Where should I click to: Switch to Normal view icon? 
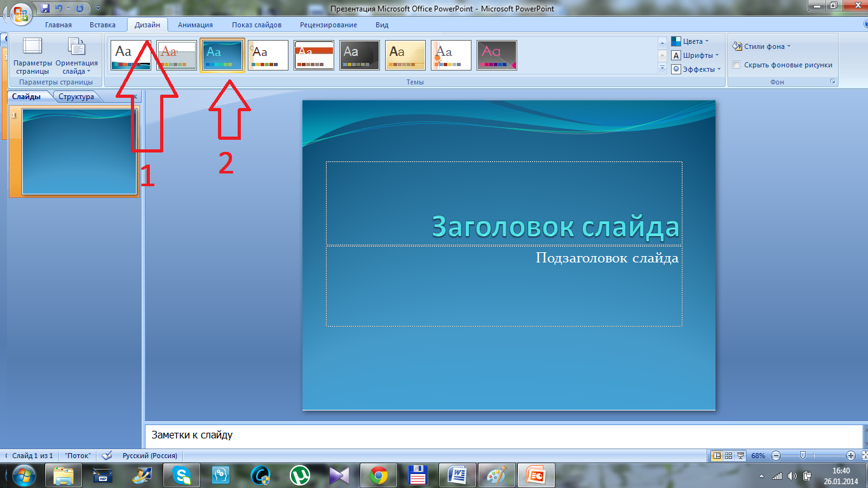717,456
